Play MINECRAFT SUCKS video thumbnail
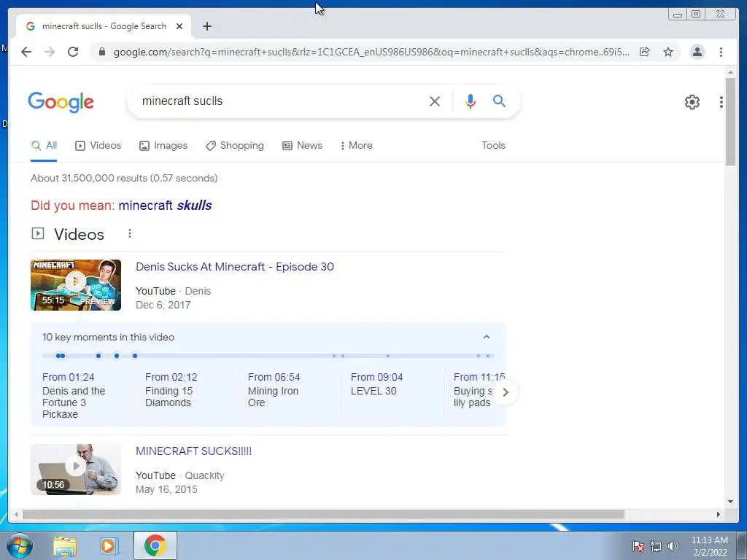Image resolution: width=747 pixels, height=560 pixels. tap(76, 470)
